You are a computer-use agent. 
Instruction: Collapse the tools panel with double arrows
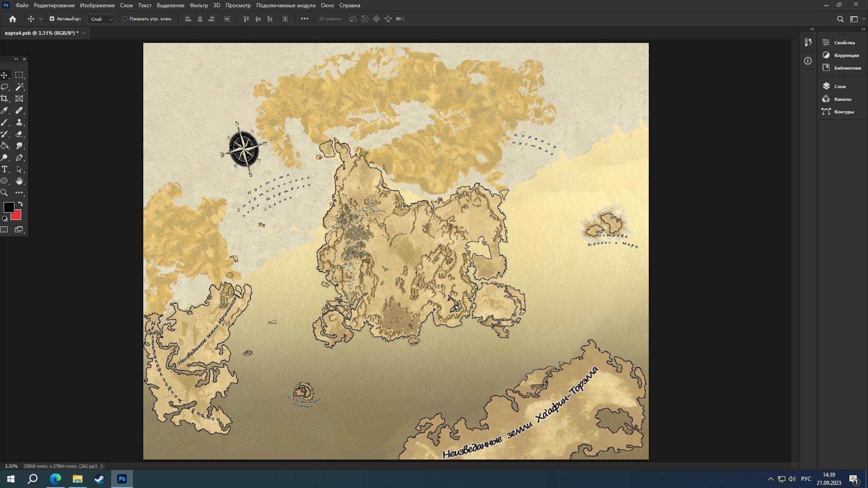click(16, 59)
